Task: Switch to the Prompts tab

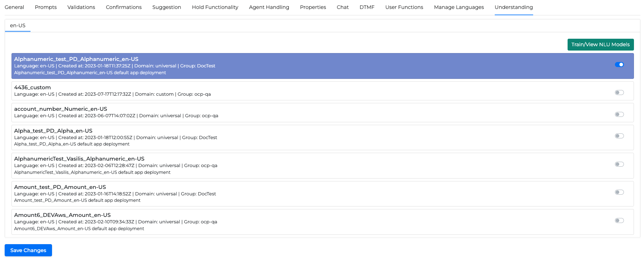Action: [46, 7]
